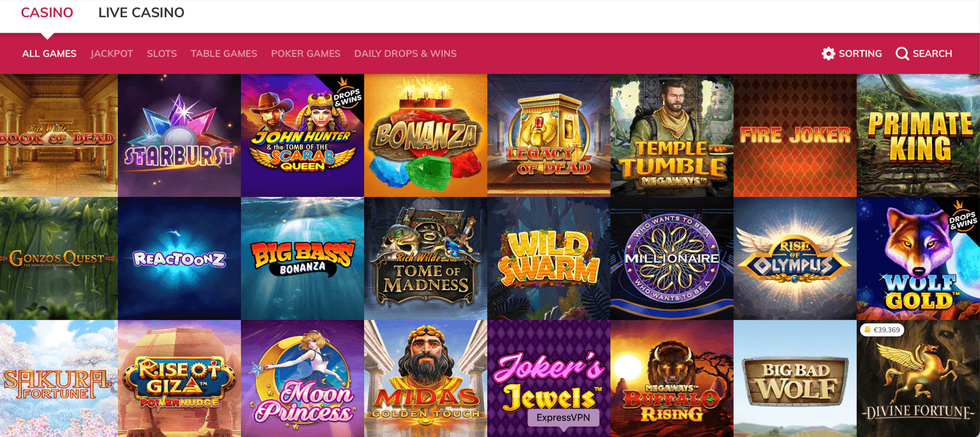Open Big Bass Bonanza game
Viewport: 980px width, 437px height.
coord(303,259)
